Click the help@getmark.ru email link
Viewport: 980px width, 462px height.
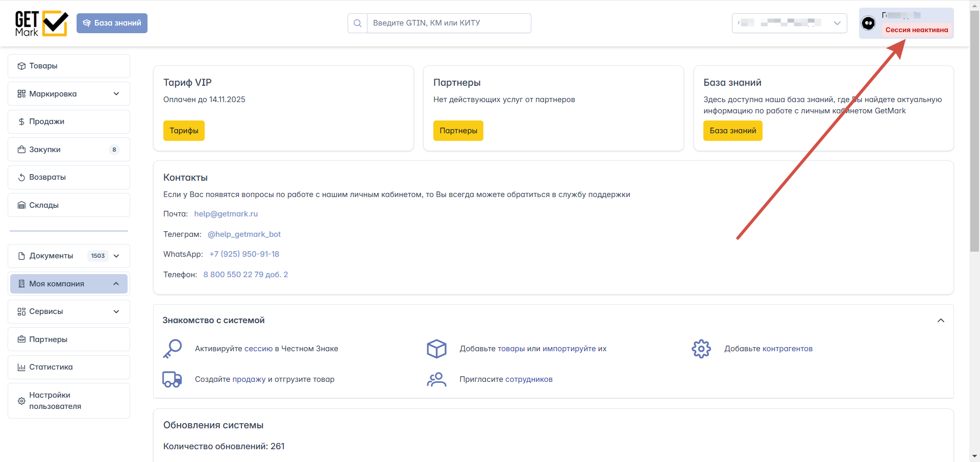pos(226,214)
